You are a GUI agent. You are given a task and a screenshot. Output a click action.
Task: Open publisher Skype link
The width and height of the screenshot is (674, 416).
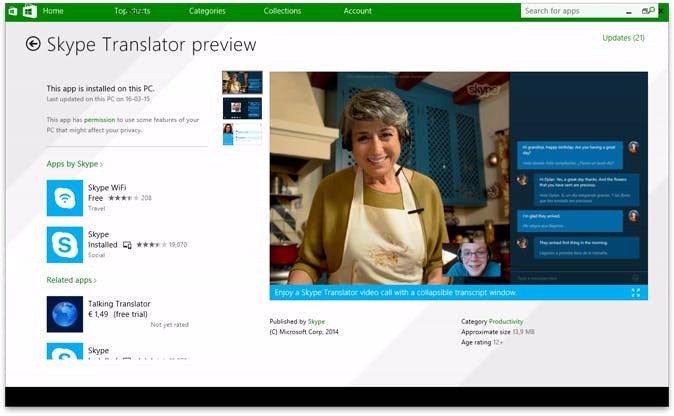pyautogui.click(x=316, y=321)
